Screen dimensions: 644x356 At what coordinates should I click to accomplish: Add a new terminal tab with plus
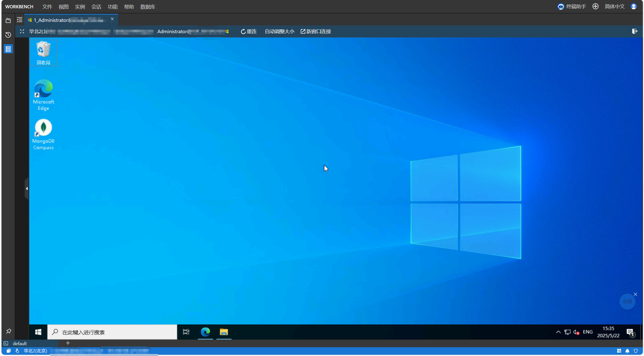coord(68,343)
